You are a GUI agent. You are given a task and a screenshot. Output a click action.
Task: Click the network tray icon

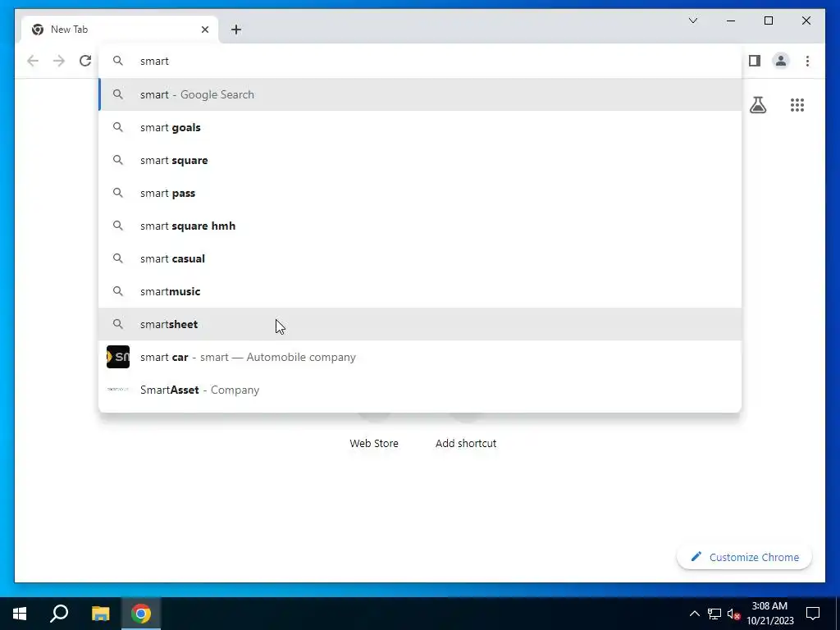(x=714, y=614)
